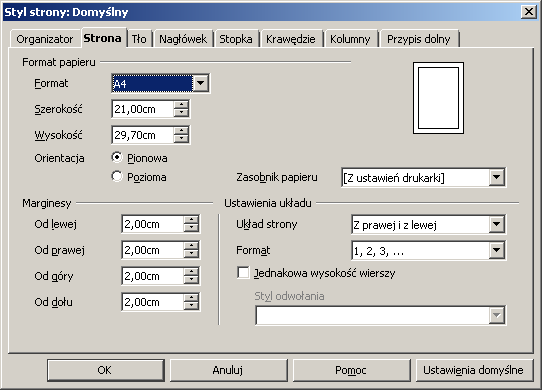Image resolution: width=542 pixels, height=390 pixels.
Task: Go to the Przypis dolny tab
Action: 419,39
